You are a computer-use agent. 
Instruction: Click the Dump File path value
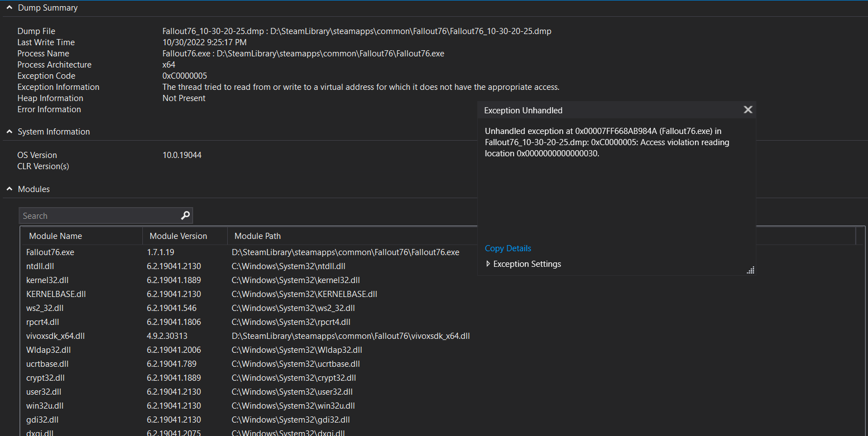(357, 31)
